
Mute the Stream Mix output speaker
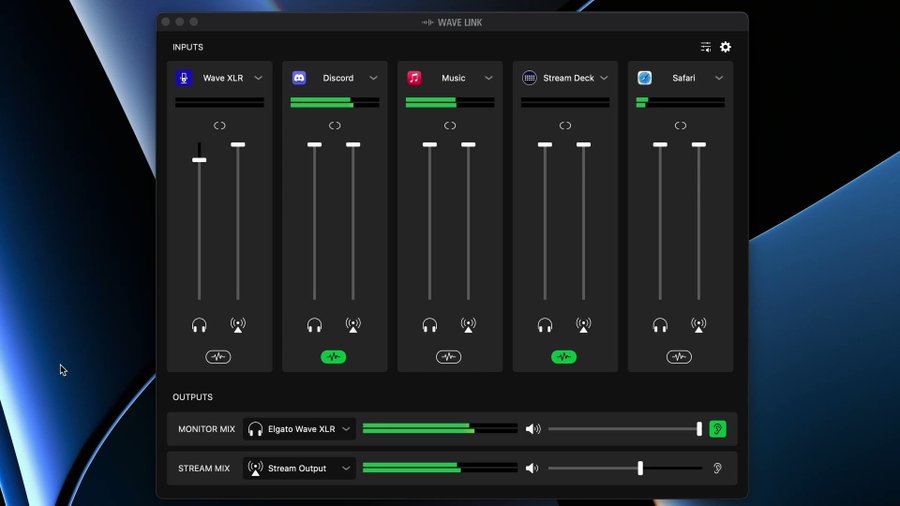click(532, 468)
